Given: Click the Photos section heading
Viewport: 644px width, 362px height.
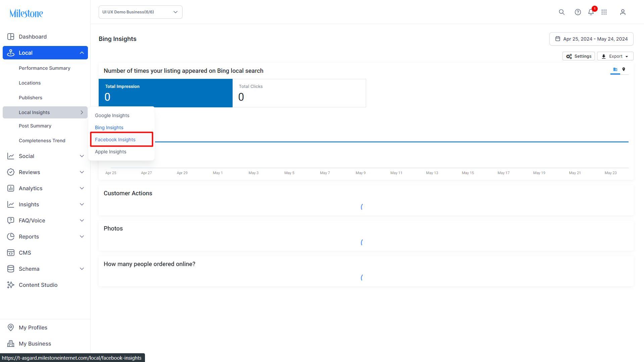Looking at the screenshot, I should [113, 228].
